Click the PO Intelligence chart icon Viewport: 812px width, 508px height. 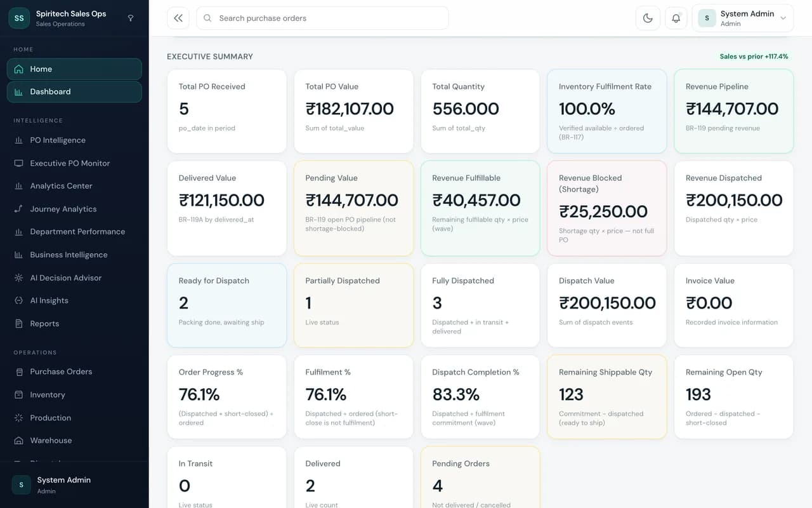18,140
